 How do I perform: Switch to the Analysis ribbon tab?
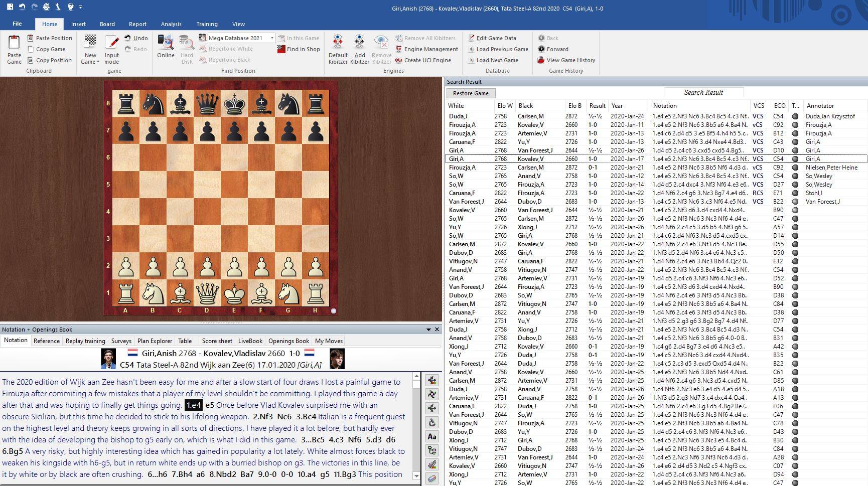point(171,24)
